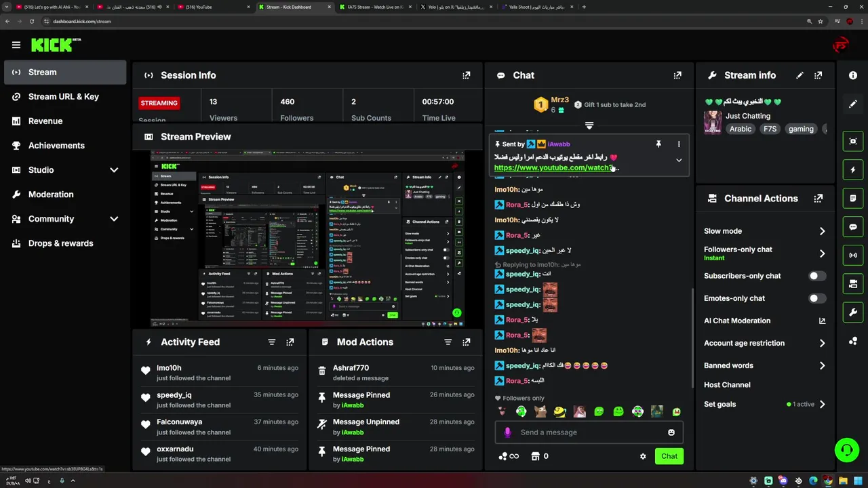The height and width of the screenshot is (488, 868).
Task: Click in the Send a message field
Action: click(589, 432)
